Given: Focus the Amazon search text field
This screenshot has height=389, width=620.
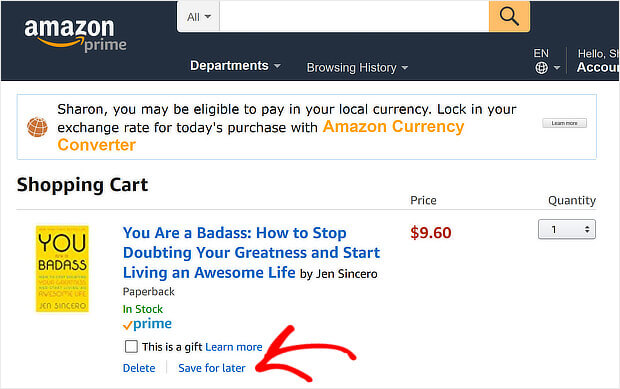Looking at the screenshot, I should pyautogui.click(x=354, y=17).
